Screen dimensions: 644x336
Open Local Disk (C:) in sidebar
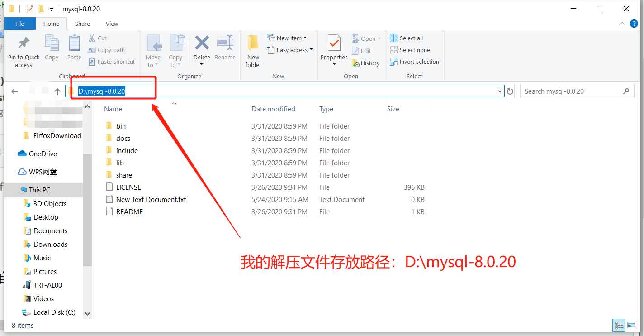(54, 312)
